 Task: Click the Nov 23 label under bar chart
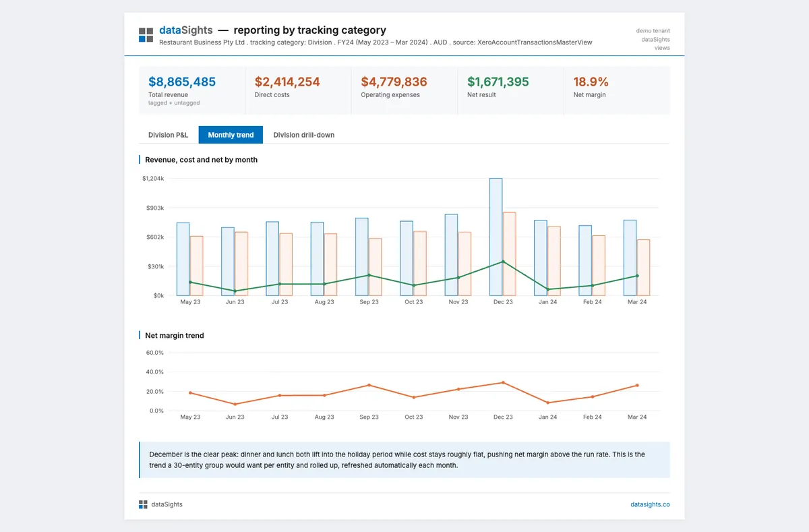(x=458, y=302)
